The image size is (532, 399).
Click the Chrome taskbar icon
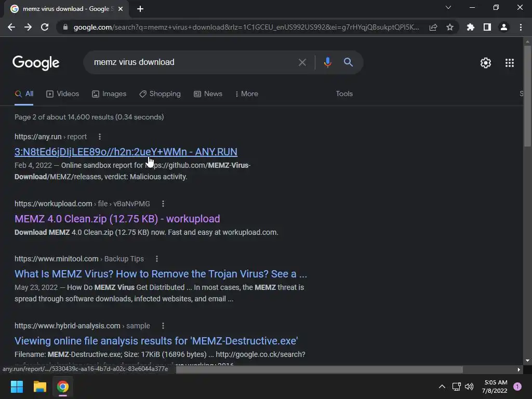click(63, 387)
